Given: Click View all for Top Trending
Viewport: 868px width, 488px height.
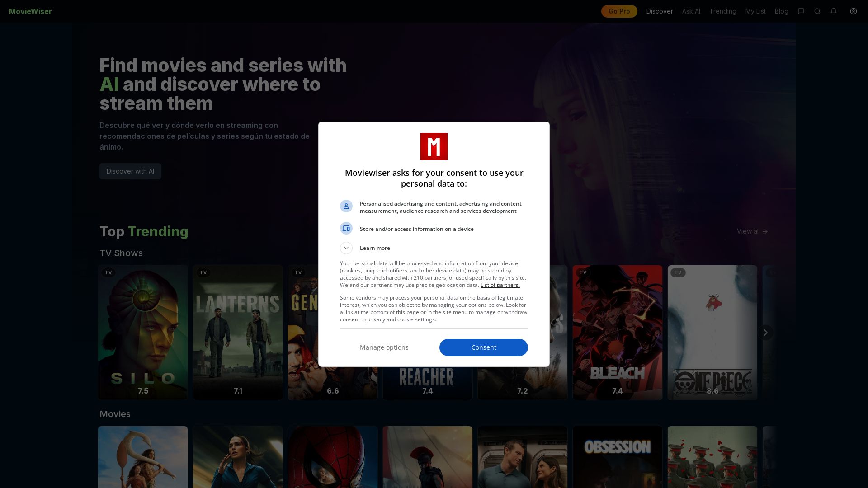Looking at the screenshot, I should [752, 231].
